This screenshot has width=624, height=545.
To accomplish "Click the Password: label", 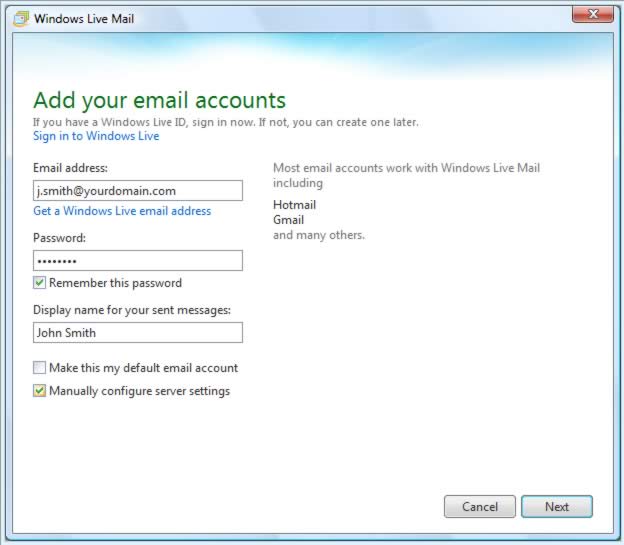I will tap(59, 238).
